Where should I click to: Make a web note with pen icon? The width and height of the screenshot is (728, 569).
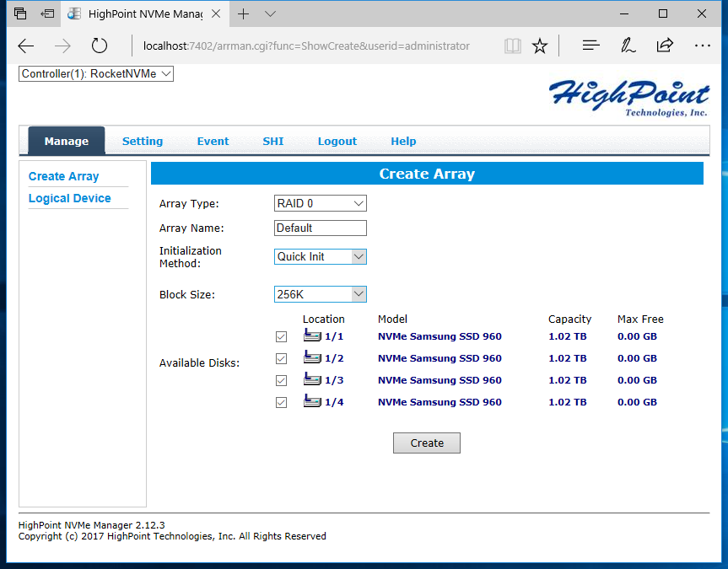click(x=628, y=45)
